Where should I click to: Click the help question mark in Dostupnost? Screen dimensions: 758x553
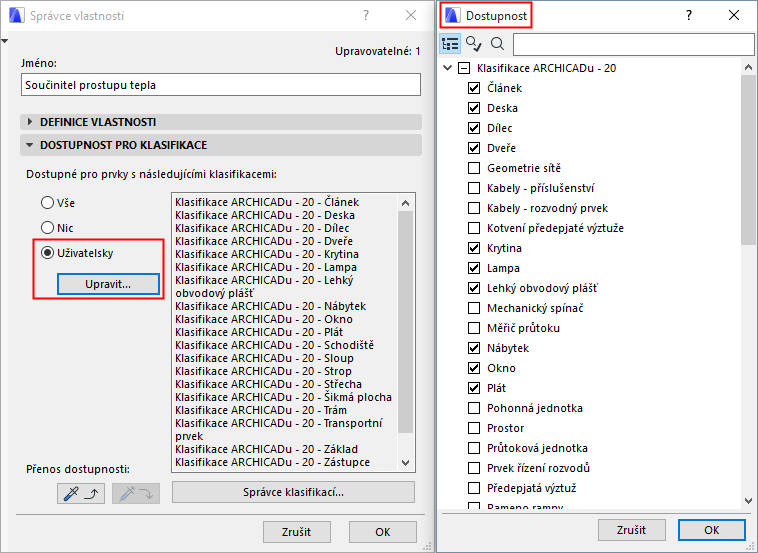tap(688, 16)
